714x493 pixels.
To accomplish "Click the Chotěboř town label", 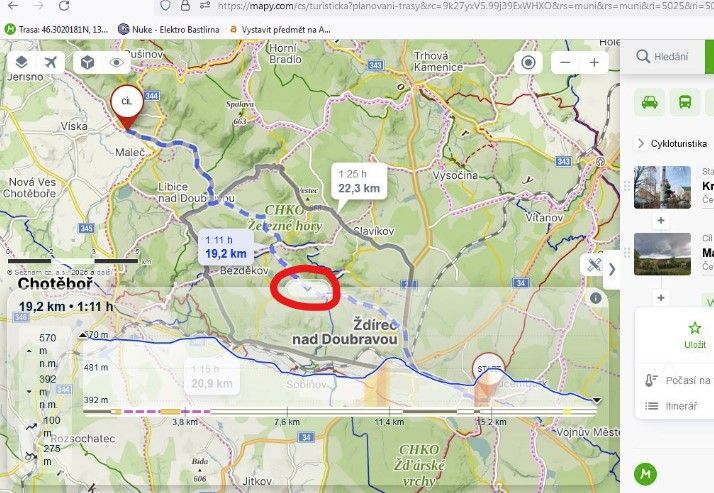I will click(55, 284).
